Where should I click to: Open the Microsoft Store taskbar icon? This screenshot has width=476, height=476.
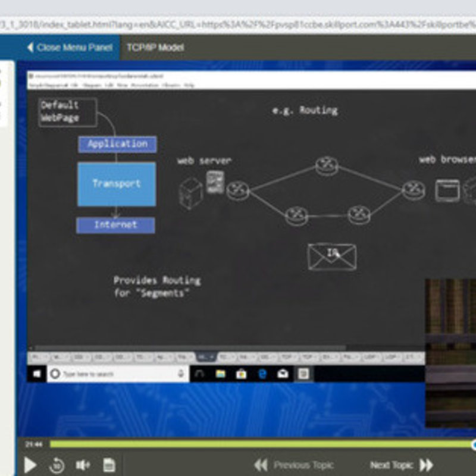(x=241, y=374)
